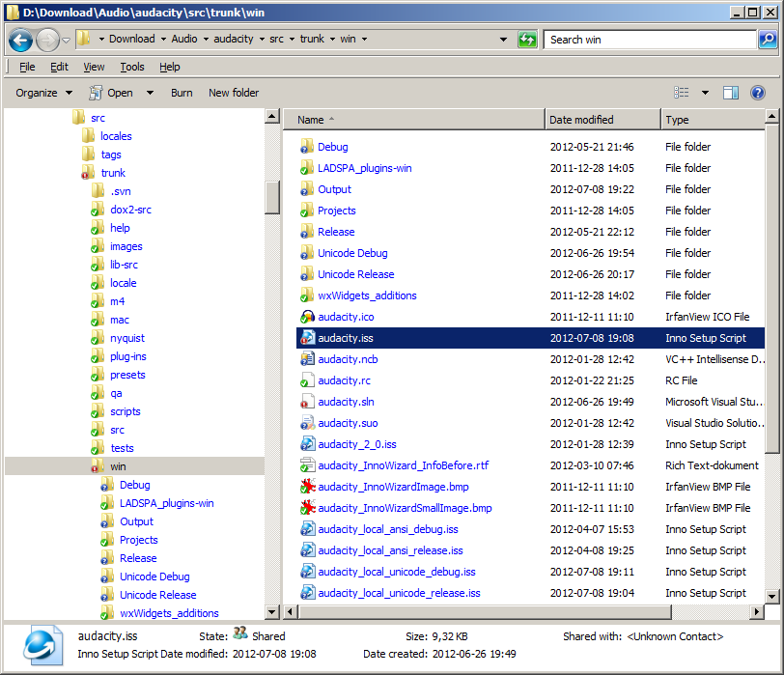The height and width of the screenshot is (675, 784).
Task: Expand the Open button dropdown arrow
Action: pos(150,93)
